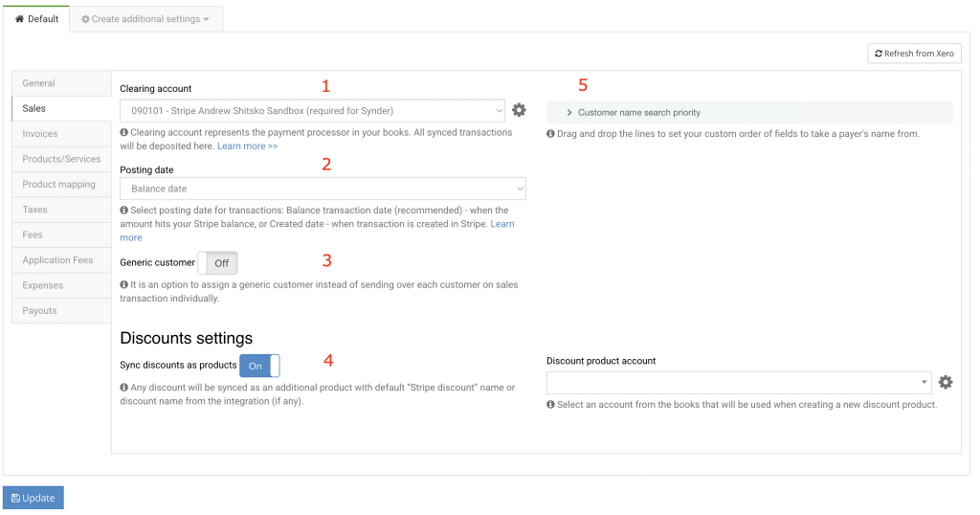Turn off Sync discounts as products

259,366
